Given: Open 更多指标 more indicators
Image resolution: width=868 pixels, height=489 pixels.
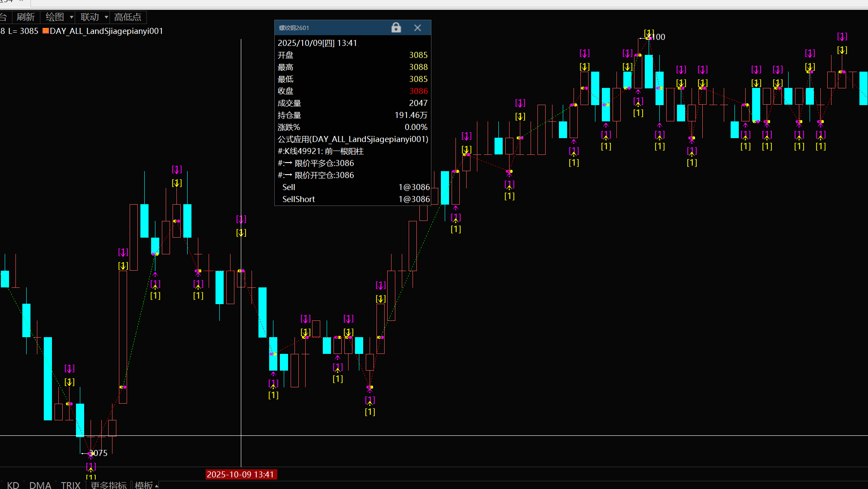Looking at the screenshot, I should click(x=109, y=485).
